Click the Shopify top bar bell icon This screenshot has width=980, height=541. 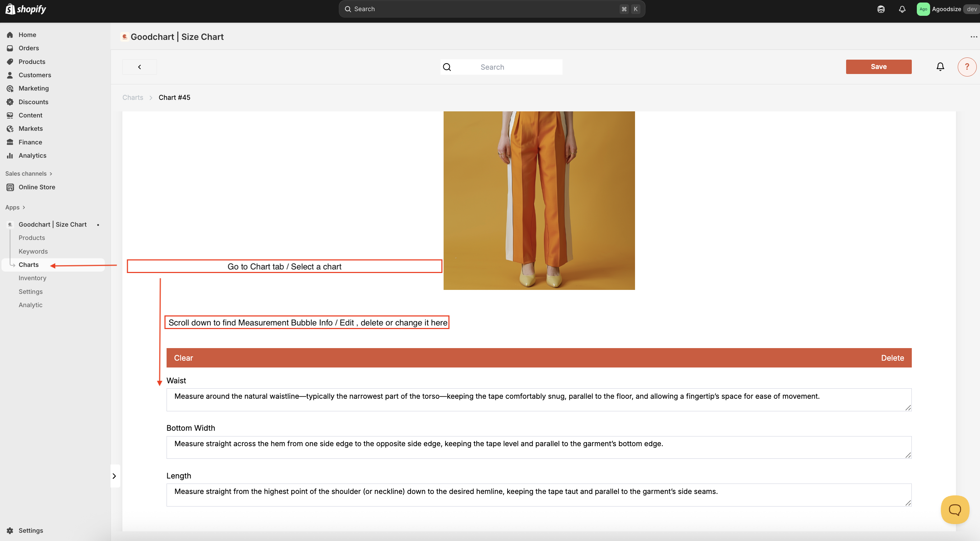point(902,9)
